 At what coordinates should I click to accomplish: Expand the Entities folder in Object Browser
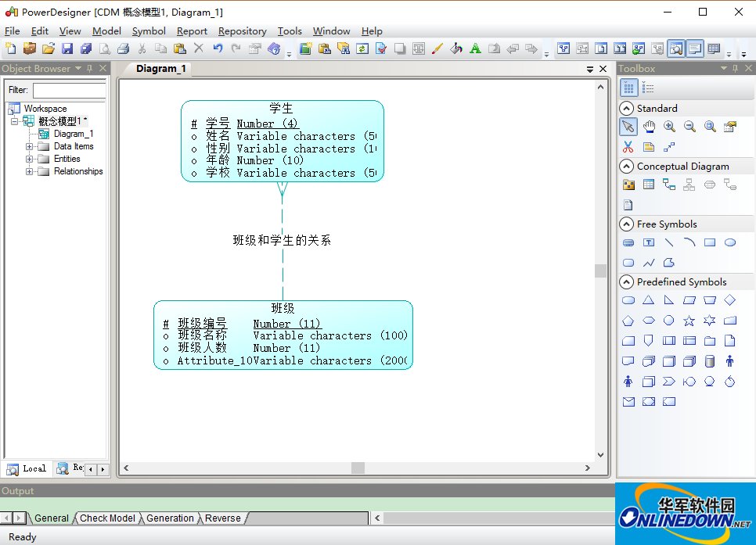pyautogui.click(x=30, y=159)
